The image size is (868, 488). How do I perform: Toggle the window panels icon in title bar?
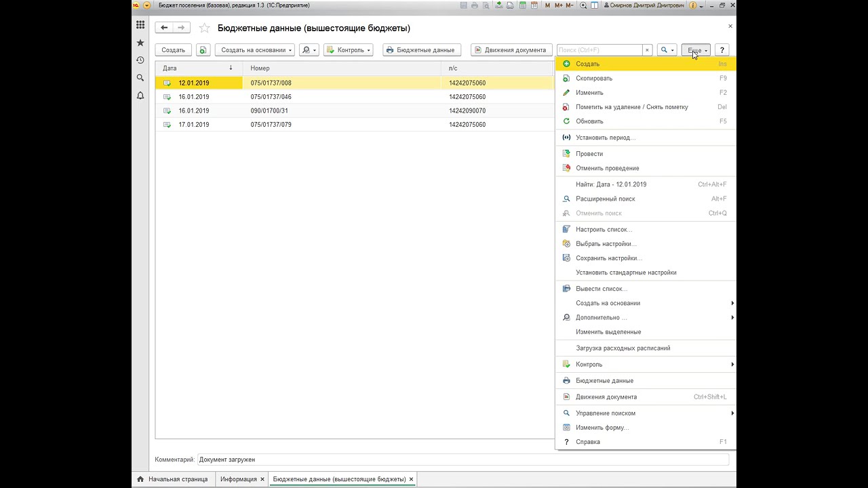594,5
